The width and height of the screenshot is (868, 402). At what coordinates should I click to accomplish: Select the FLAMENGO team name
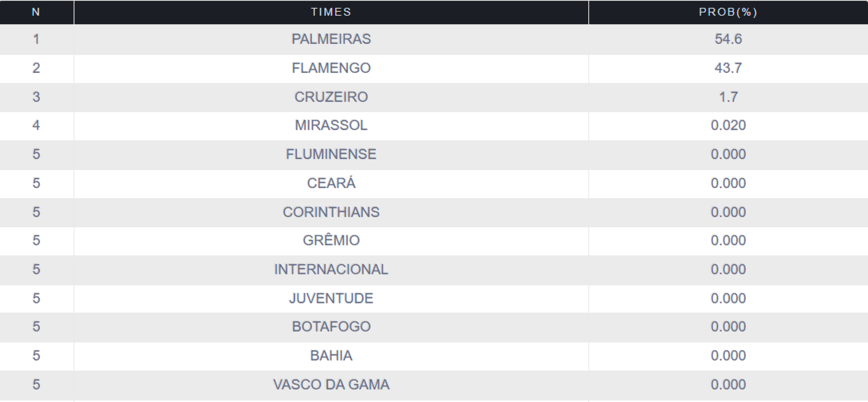coord(331,68)
